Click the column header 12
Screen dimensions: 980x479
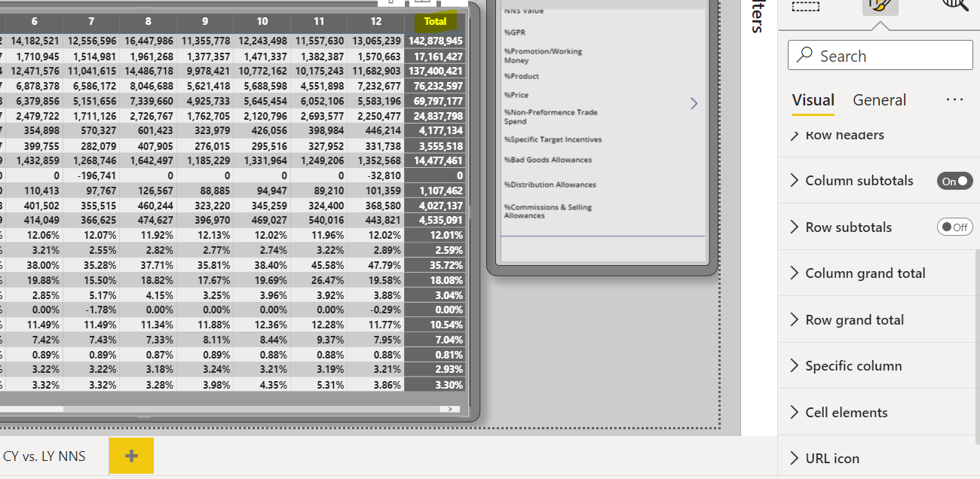(376, 21)
